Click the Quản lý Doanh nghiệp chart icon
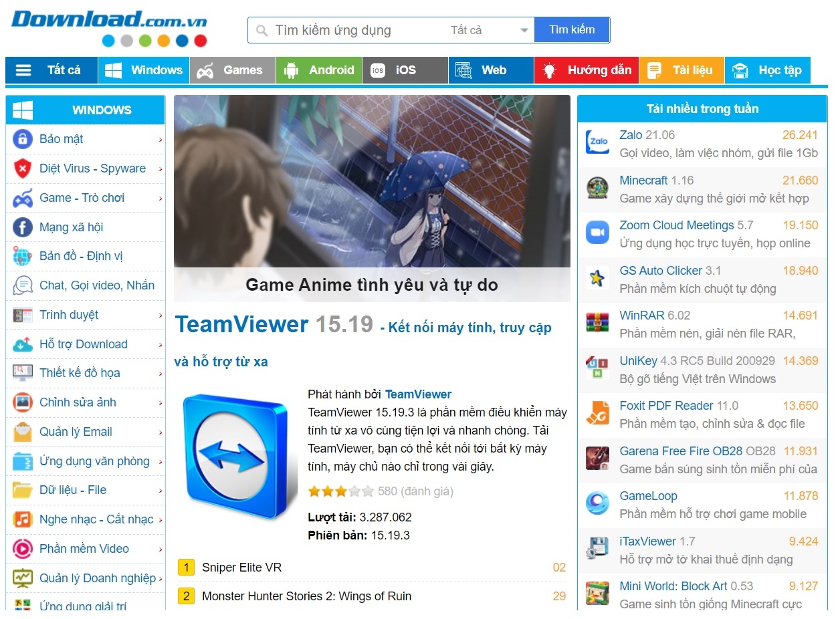This screenshot has height=619, width=840. (x=23, y=578)
